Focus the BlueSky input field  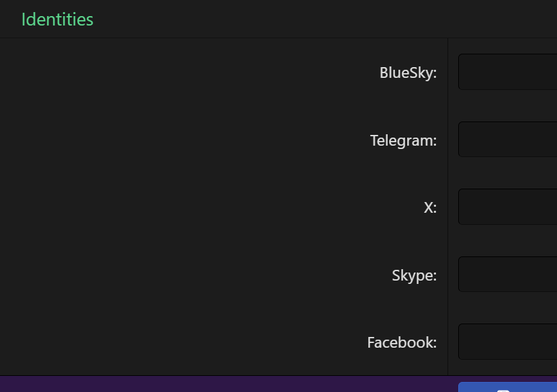point(507,72)
